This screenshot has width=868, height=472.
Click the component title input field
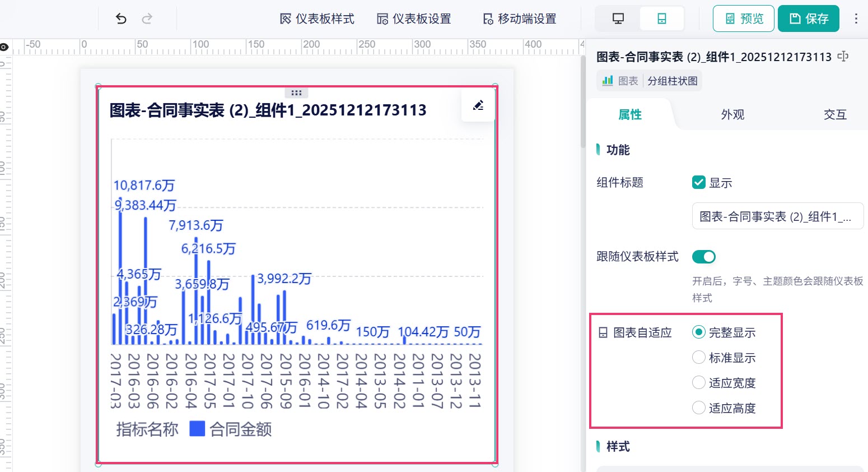pyautogui.click(x=778, y=216)
